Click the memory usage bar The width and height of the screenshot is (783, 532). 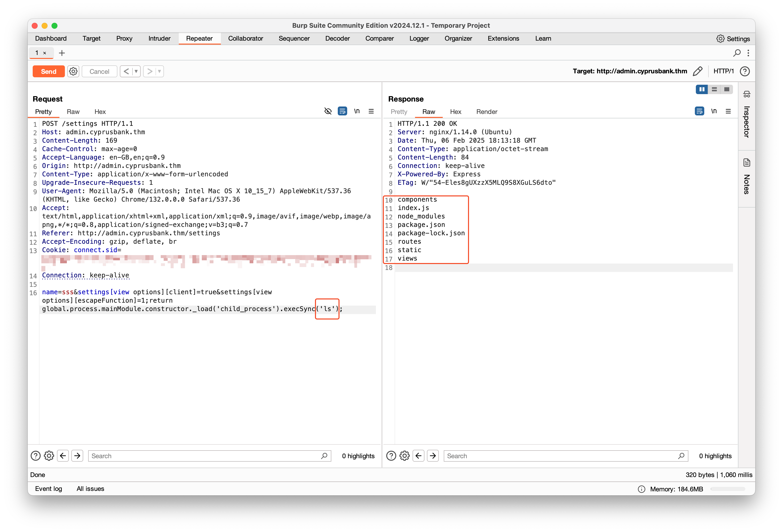click(728, 489)
